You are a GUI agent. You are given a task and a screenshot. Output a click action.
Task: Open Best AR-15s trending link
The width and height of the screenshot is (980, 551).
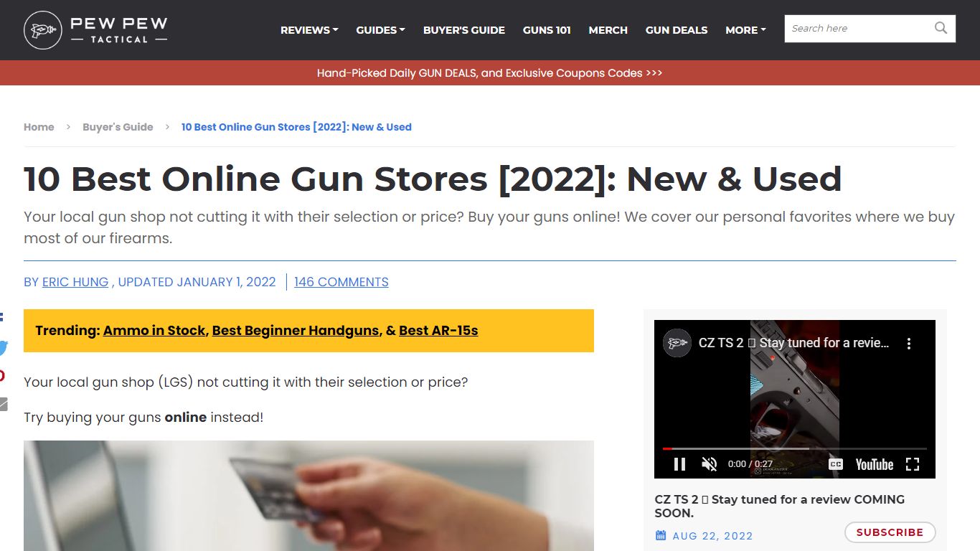pos(438,331)
